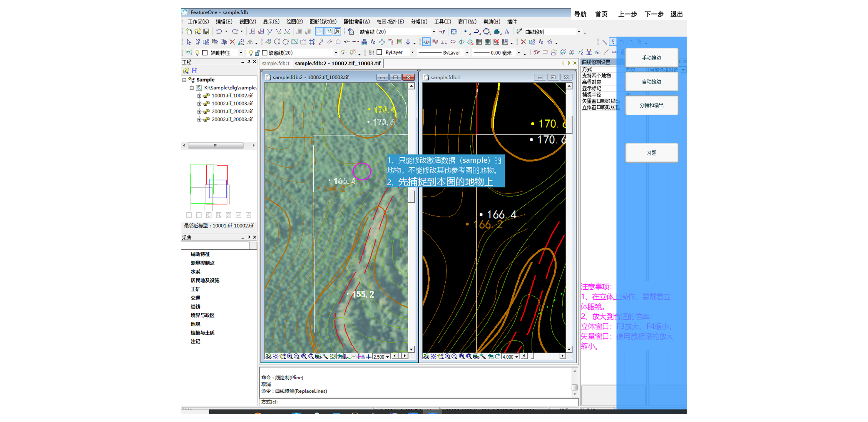
Task: Open the 缺省线 (20) feature dropdown
Action: pos(434,32)
